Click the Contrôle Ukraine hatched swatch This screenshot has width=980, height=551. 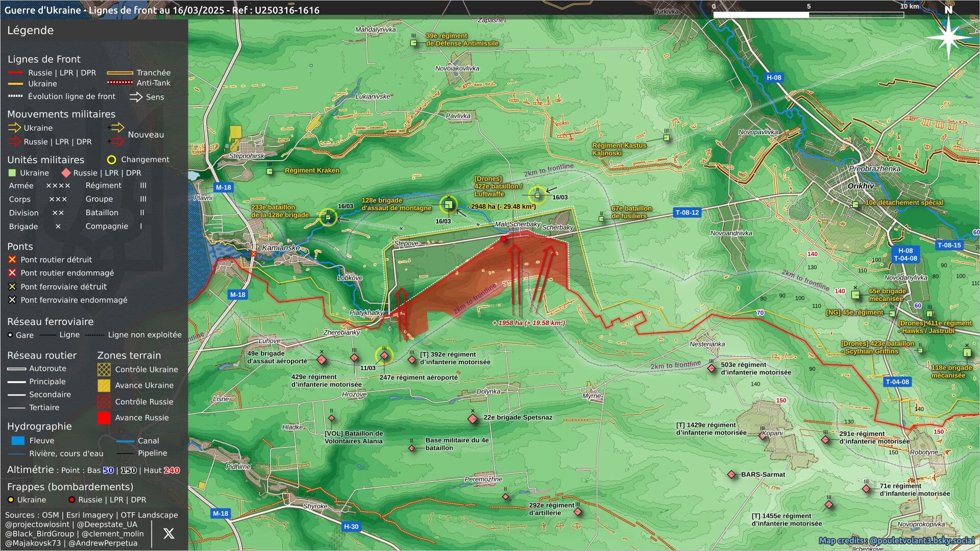pyautogui.click(x=104, y=369)
